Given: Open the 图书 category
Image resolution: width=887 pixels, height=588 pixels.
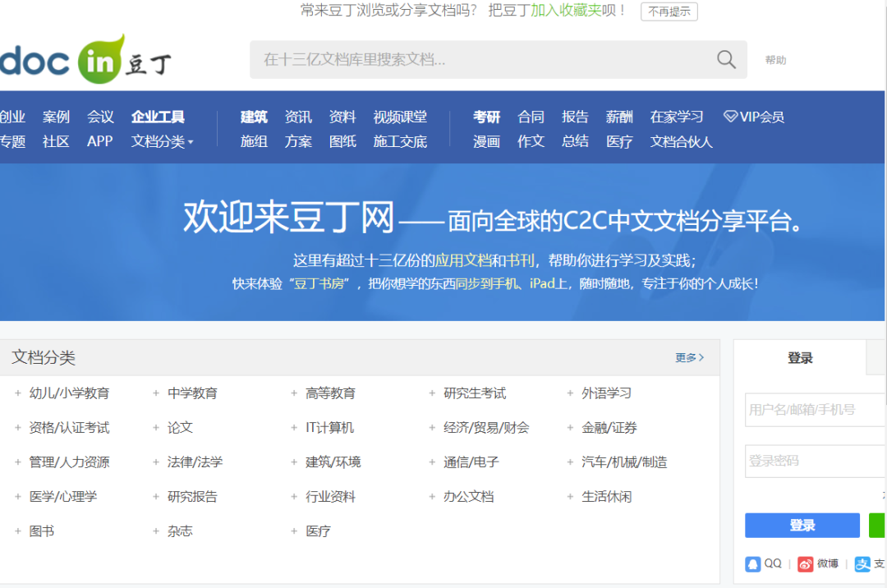Looking at the screenshot, I should [x=42, y=531].
